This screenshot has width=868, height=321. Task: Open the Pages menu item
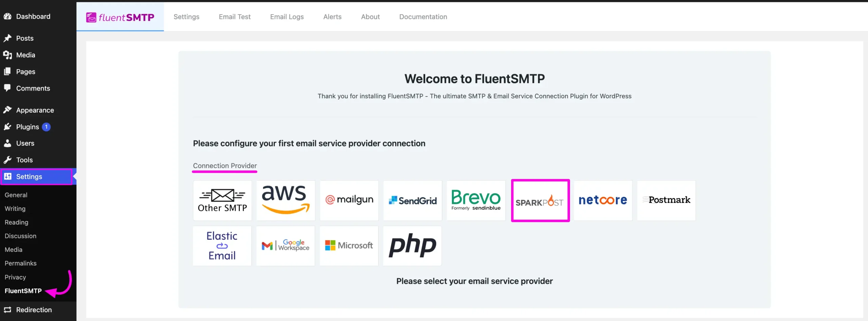point(38,71)
